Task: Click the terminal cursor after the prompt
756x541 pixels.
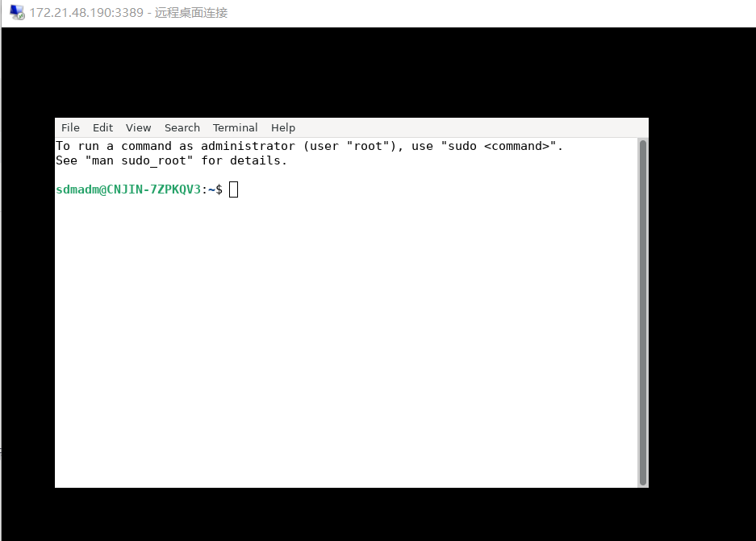Action: [x=233, y=189]
